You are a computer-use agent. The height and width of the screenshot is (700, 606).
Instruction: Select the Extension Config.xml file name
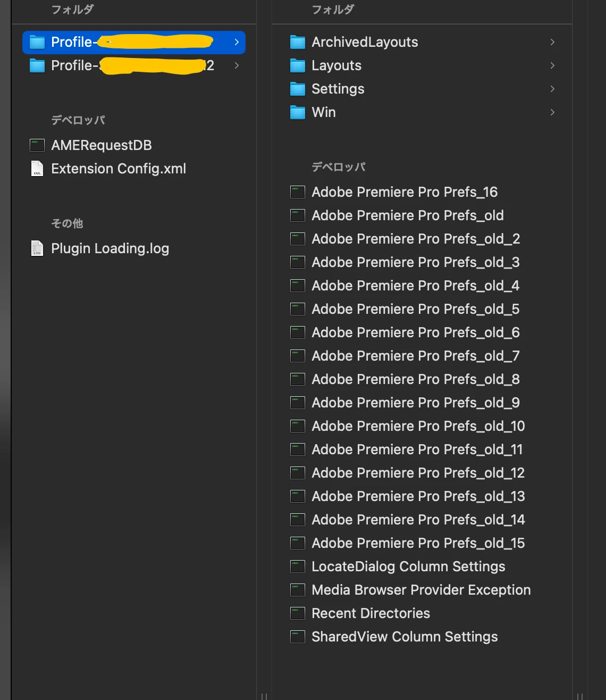point(119,169)
